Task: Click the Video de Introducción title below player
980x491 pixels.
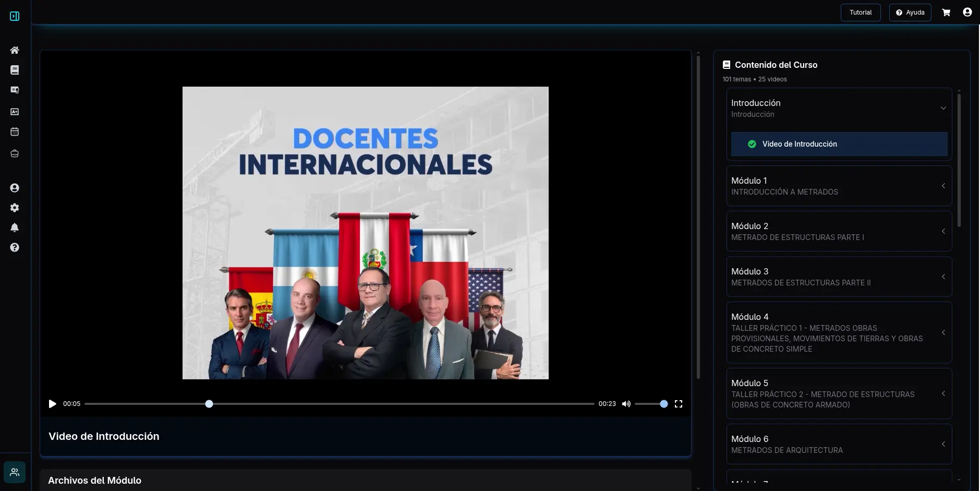Action: pyautogui.click(x=104, y=436)
